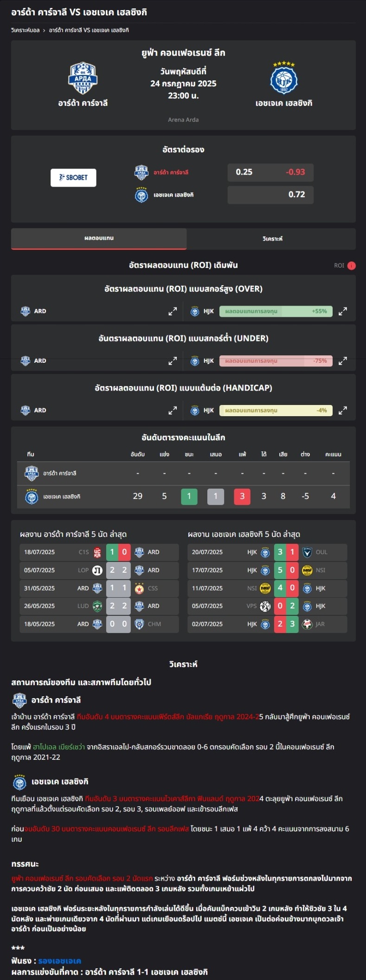Expand the HJK panel under OVER ROI
366x980 pixels.
click(x=343, y=311)
